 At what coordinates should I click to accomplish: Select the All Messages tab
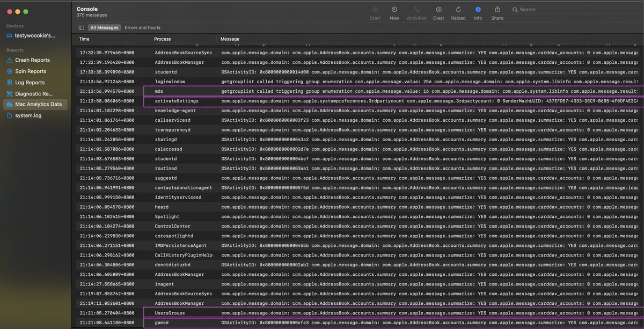click(104, 27)
